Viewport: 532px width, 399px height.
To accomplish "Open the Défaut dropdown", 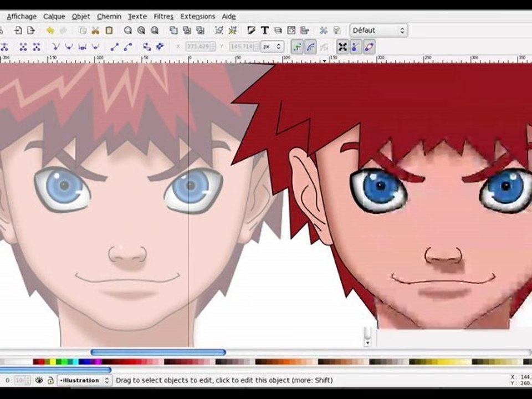I will [x=378, y=30].
